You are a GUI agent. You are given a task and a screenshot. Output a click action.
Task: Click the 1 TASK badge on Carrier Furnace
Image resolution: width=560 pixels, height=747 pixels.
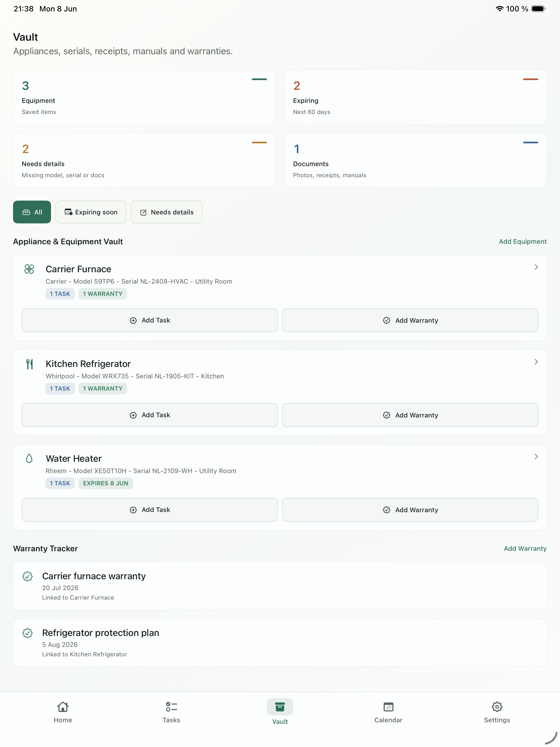pyautogui.click(x=60, y=294)
